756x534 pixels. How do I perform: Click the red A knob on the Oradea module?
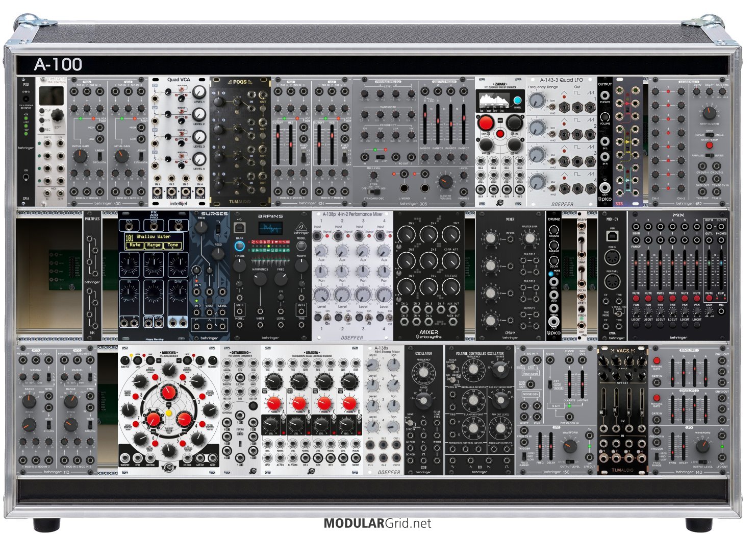coord(274,403)
